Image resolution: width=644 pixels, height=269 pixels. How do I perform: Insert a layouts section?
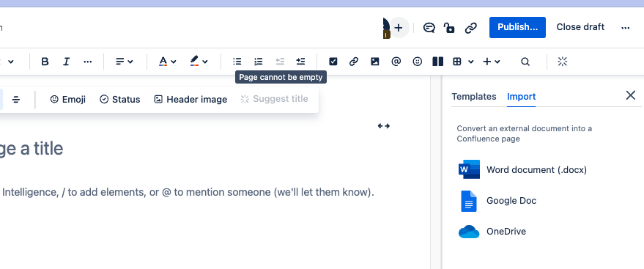[438, 62]
